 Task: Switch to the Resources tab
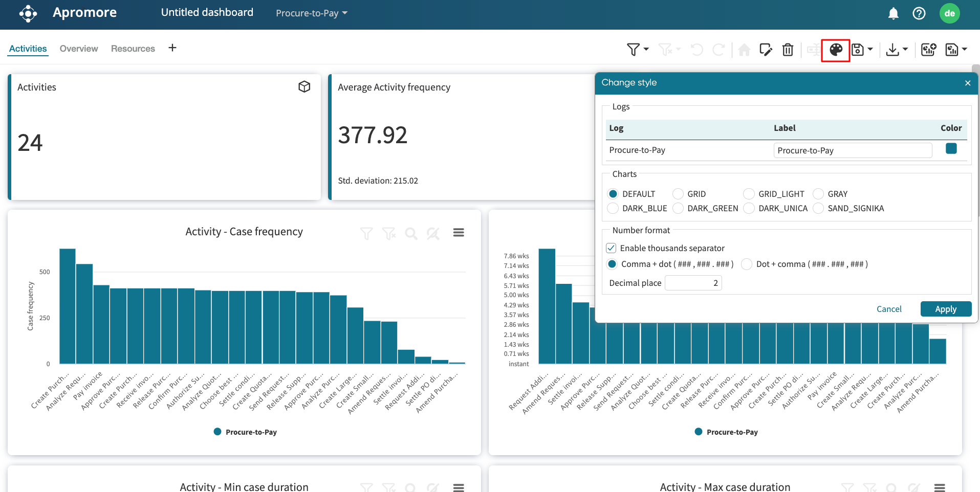(133, 49)
